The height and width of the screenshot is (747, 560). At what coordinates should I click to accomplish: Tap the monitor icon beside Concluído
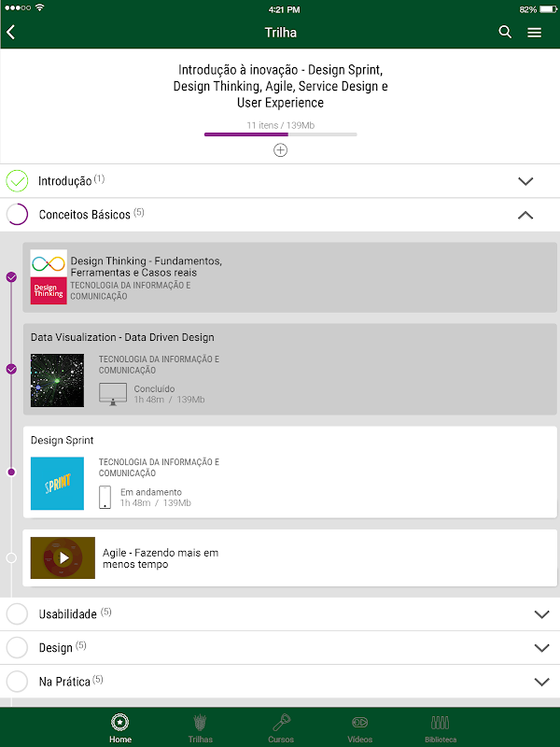113,394
